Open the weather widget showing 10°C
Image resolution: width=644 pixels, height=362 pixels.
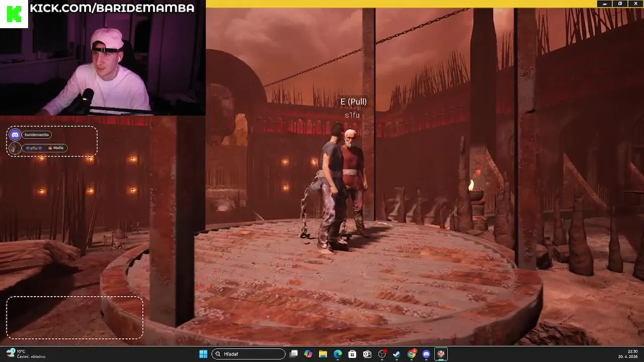[26, 354]
